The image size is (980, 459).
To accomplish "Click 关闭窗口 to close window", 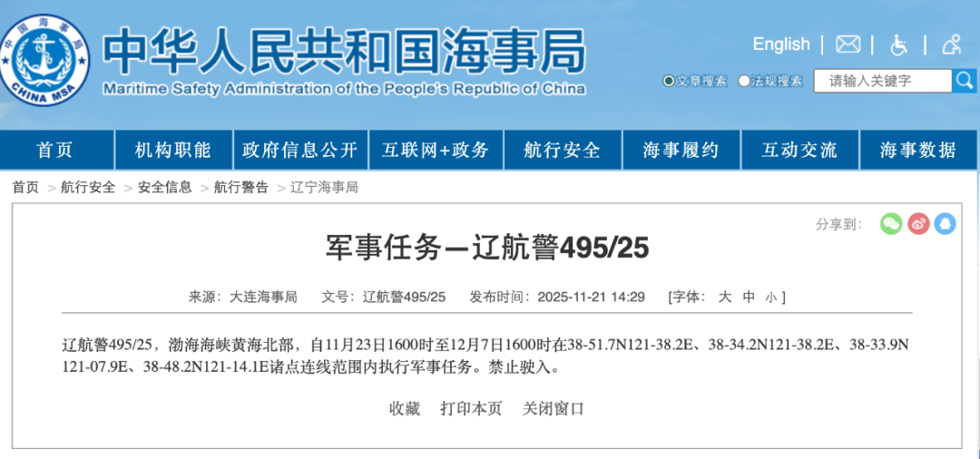I will [554, 408].
